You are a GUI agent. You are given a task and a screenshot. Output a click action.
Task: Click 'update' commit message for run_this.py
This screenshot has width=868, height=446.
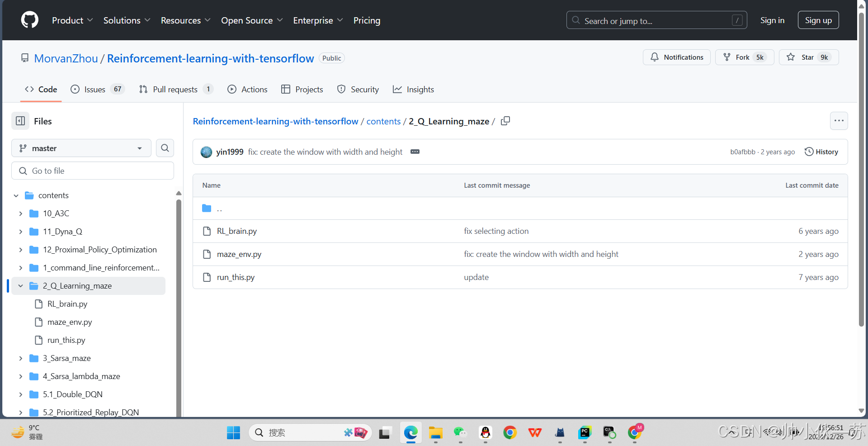(476, 277)
